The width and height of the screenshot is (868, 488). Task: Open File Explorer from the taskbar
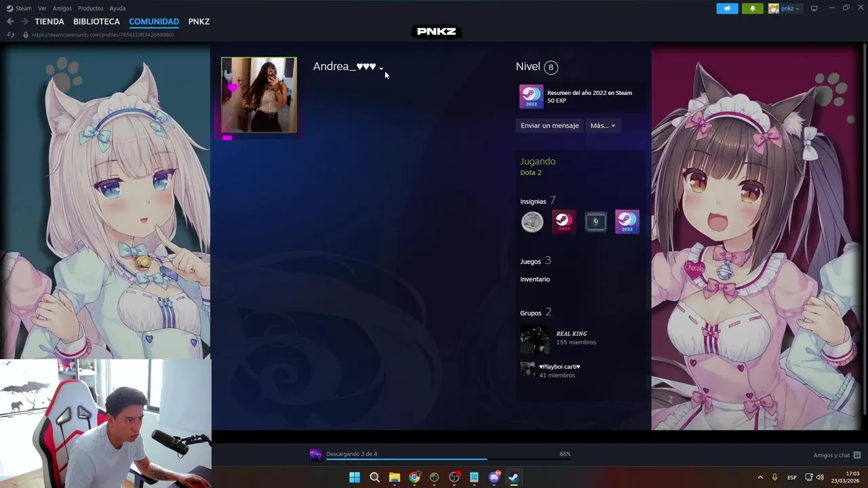coord(395,477)
